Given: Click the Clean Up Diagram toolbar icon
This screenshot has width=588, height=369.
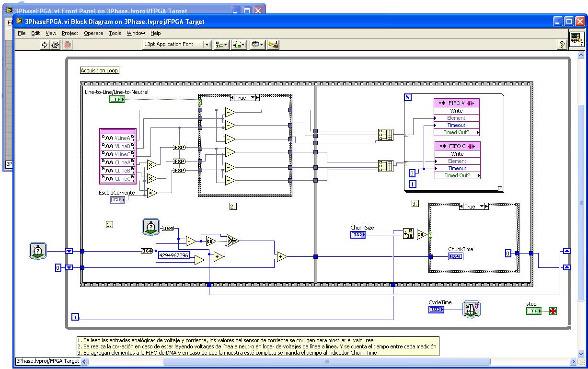Looking at the screenshot, I should (x=273, y=44).
